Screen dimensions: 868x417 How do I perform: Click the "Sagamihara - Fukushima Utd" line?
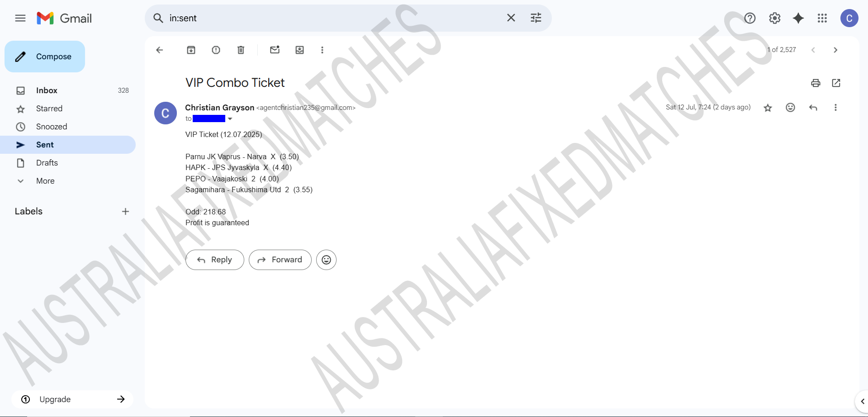tap(249, 190)
